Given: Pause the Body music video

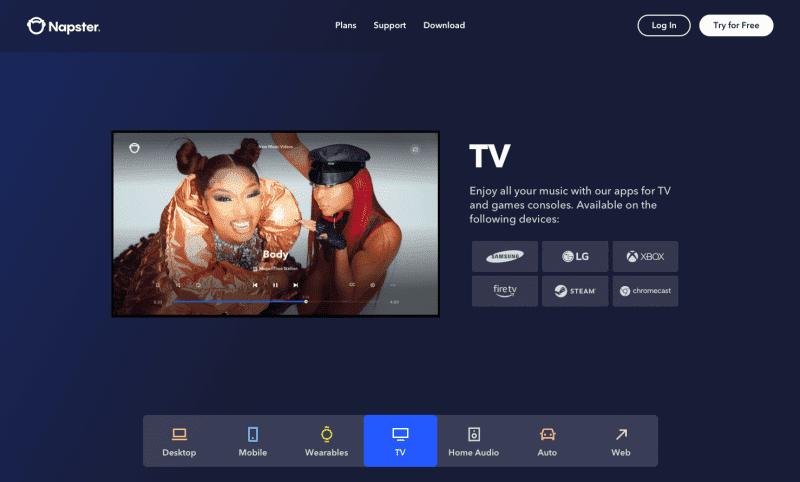Looking at the screenshot, I should (275, 285).
